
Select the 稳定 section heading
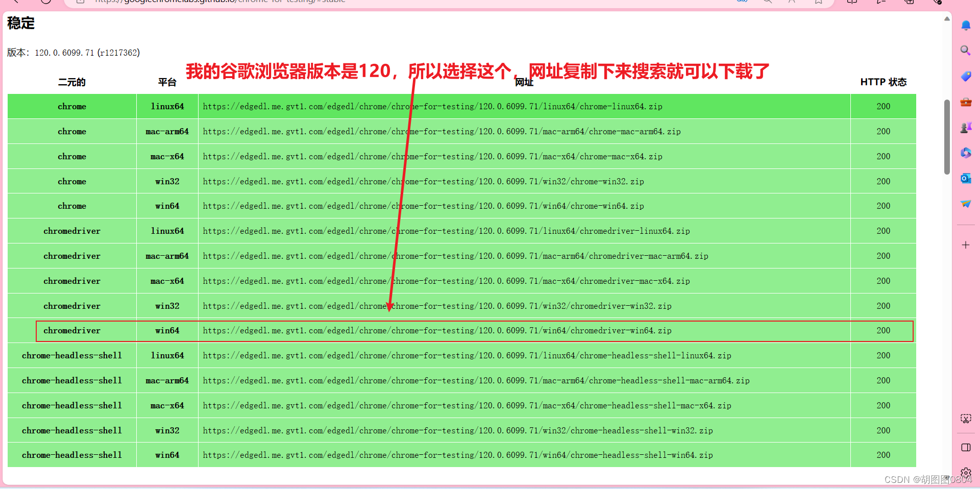[x=21, y=23]
